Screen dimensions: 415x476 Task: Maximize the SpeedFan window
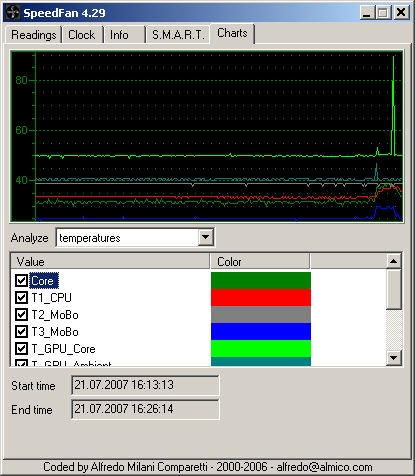click(x=383, y=13)
